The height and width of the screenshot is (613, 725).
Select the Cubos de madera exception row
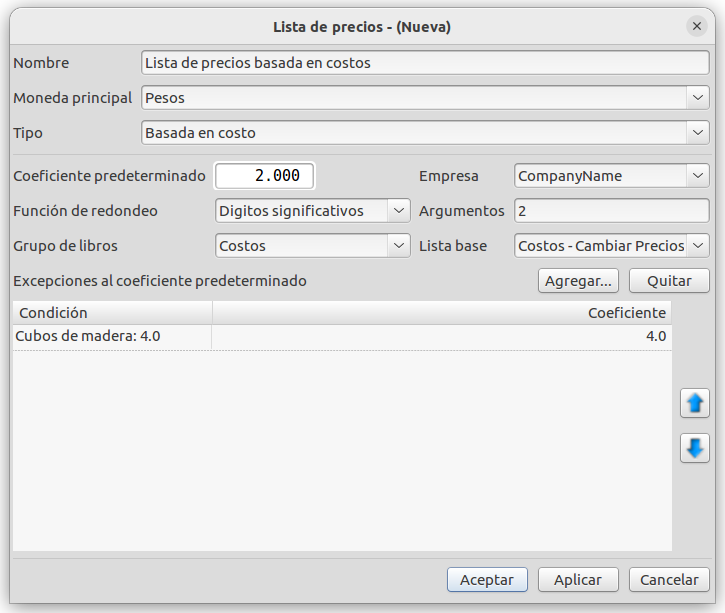click(342, 337)
